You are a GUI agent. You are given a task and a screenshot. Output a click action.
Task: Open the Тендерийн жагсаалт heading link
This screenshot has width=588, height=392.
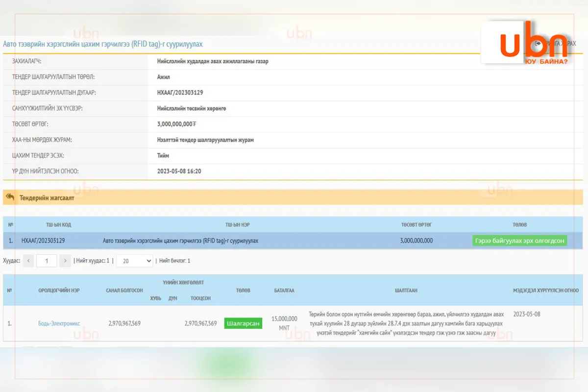(47, 198)
